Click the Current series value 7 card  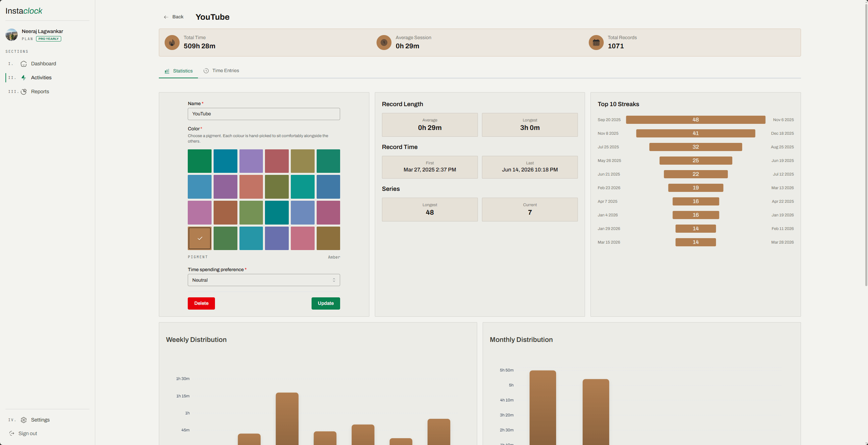[x=530, y=210]
